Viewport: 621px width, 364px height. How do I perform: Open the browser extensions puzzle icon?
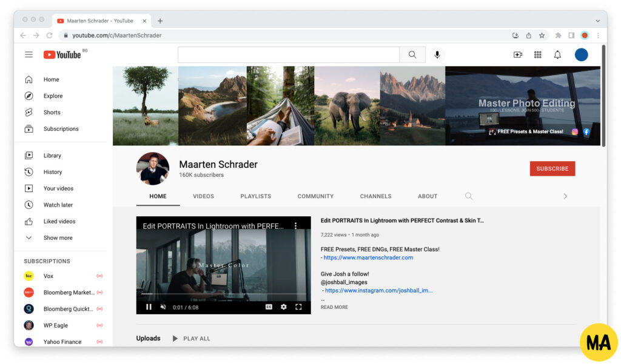tap(558, 36)
